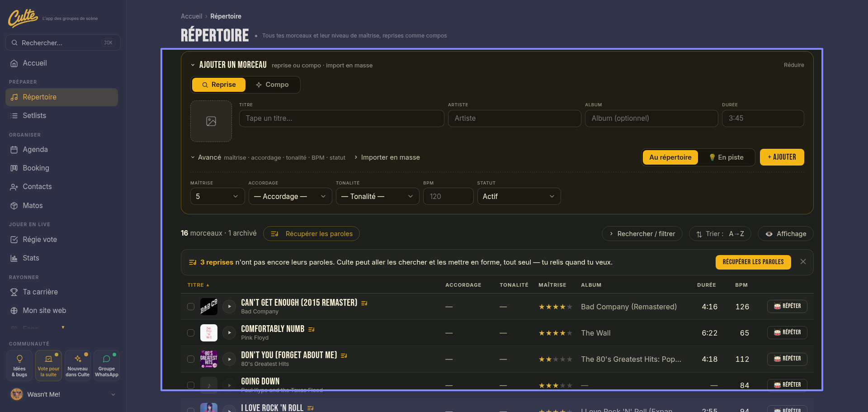Image resolution: width=868 pixels, height=412 pixels.
Task: Click the cover image placeholder icon
Action: coord(211,121)
